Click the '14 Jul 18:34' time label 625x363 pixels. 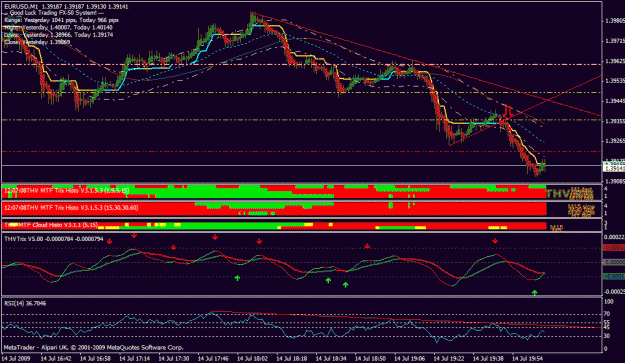tap(331, 358)
